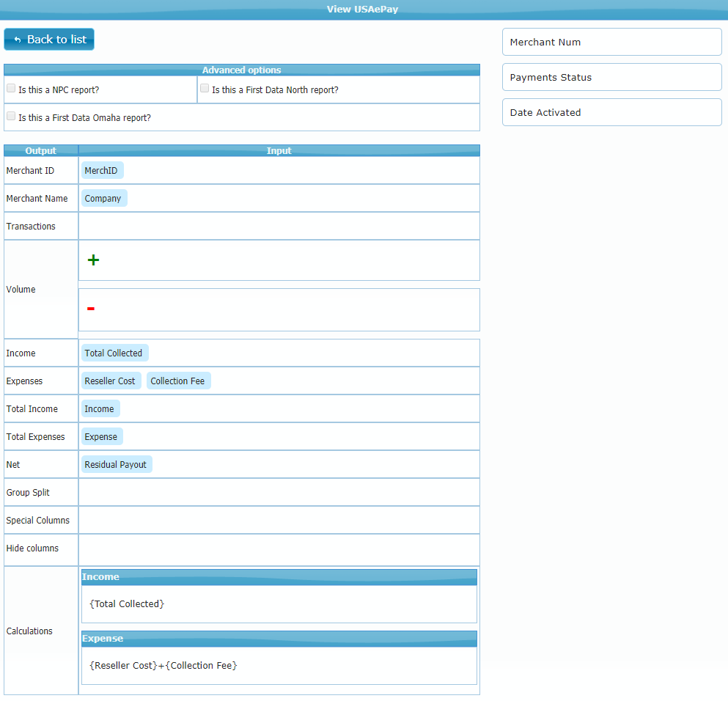
Task: Select the Reseller Cost tag in Expenses
Action: tap(111, 381)
